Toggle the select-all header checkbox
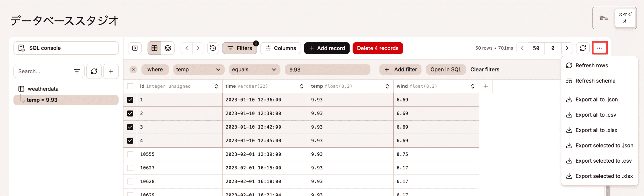 click(130, 86)
